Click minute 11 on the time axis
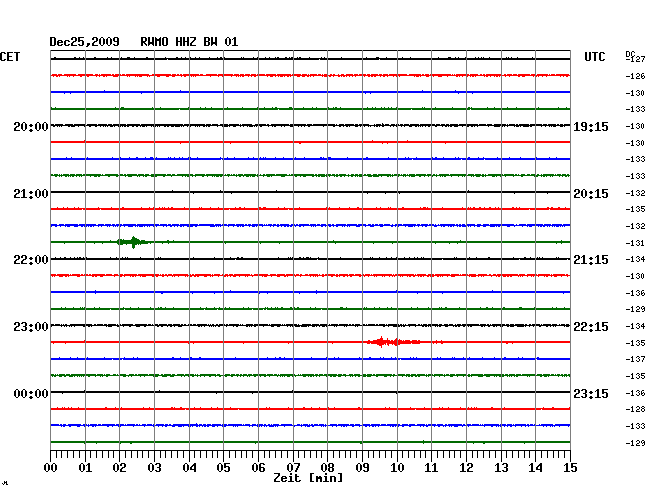This screenshot has width=650, height=494. pyautogui.click(x=431, y=468)
